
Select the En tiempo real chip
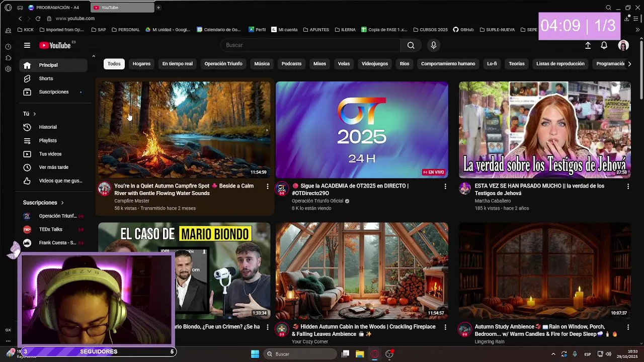(x=177, y=64)
